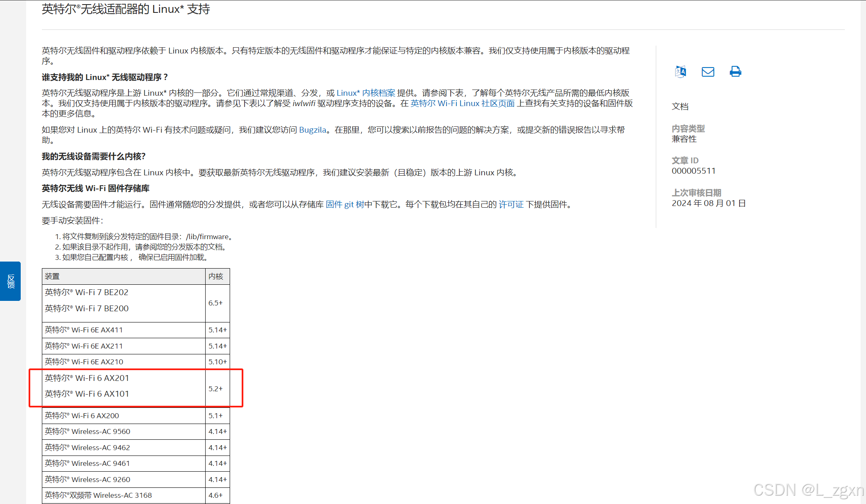Viewport: 866px width, 504px height.
Task: Click the print page icon
Action: click(x=735, y=72)
